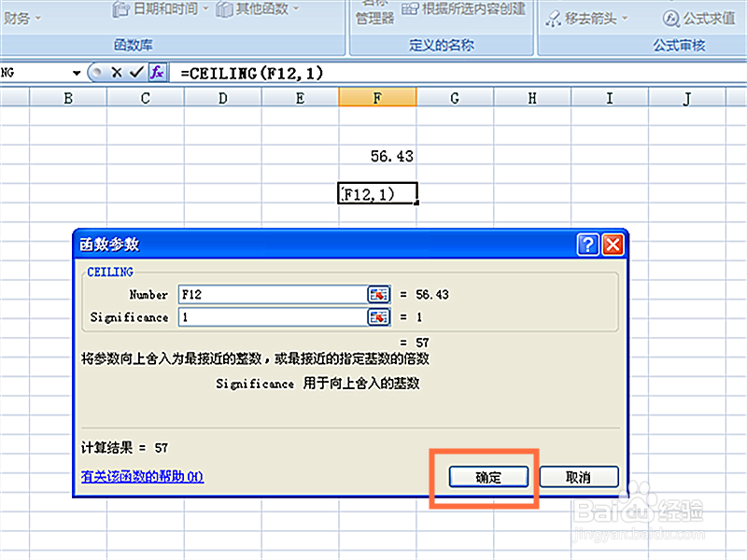Select column H header

(532, 98)
